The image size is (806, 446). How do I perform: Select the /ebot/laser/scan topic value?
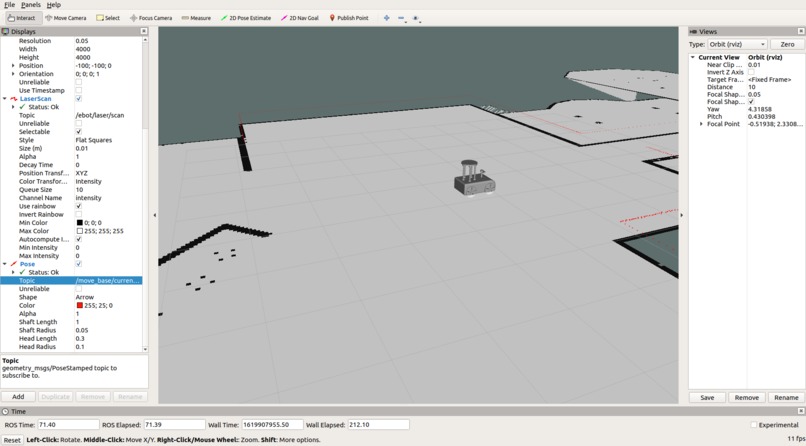[x=100, y=115]
